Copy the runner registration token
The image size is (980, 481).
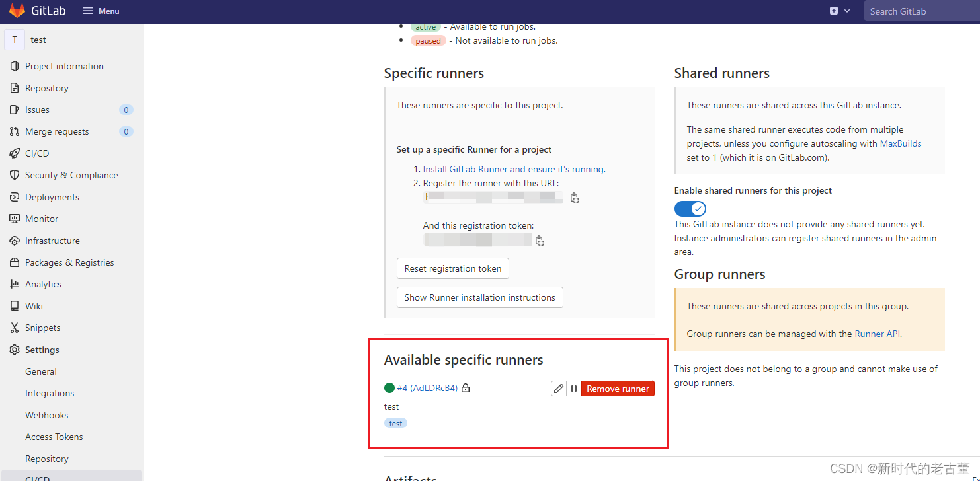(x=539, y=240)
